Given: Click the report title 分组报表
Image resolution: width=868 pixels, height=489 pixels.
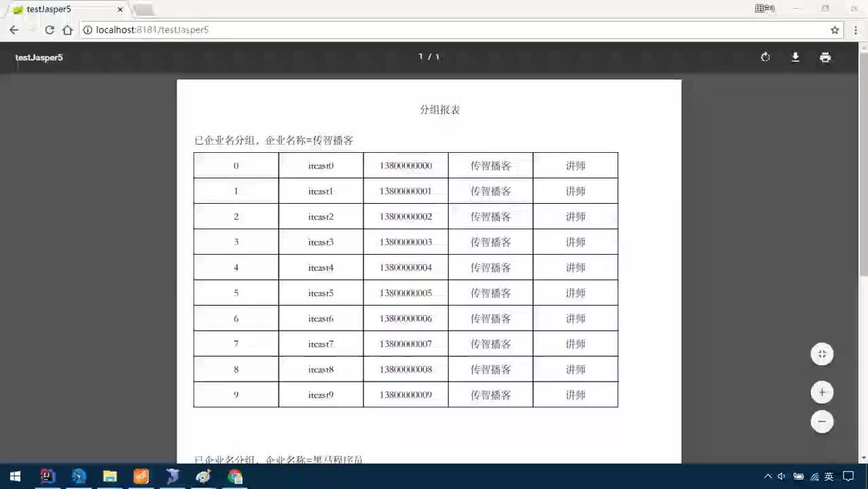Looking at the screenshot, I should tap(439, 109).
